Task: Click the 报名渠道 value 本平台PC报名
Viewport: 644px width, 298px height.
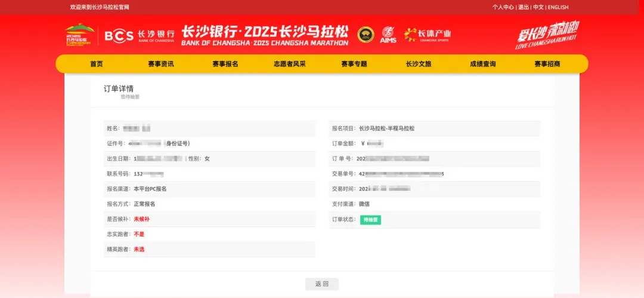Action: [x=150, y=189]
